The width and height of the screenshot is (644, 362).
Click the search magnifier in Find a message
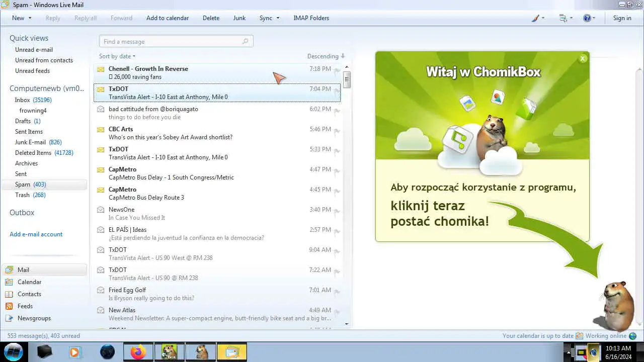(246, 41)
